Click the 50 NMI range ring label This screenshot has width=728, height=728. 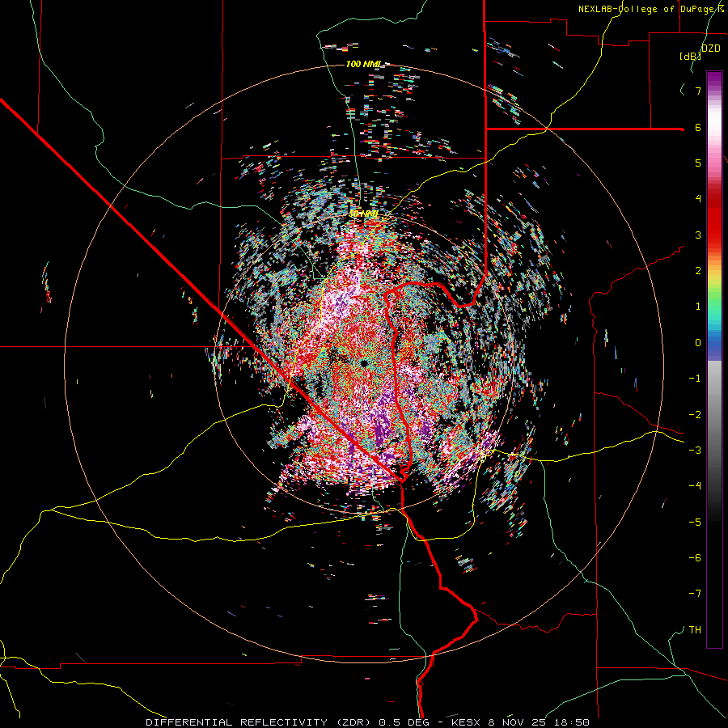[363, 214]
